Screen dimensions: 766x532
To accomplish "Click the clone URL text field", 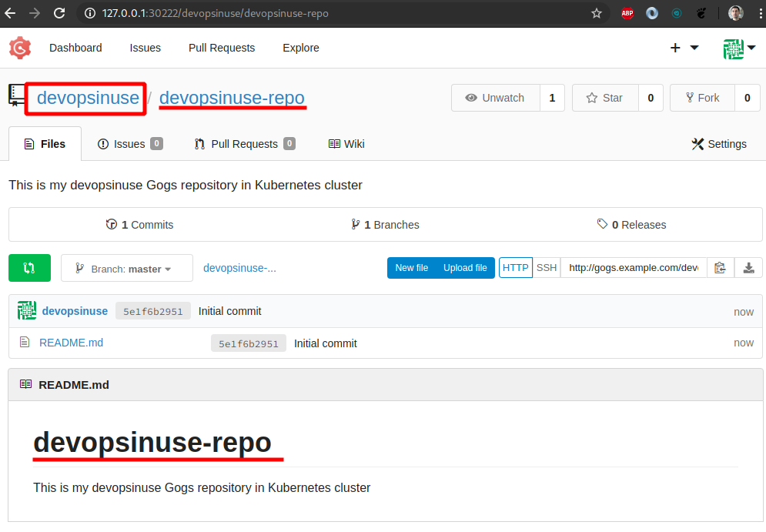I will [x=634, y=268].
